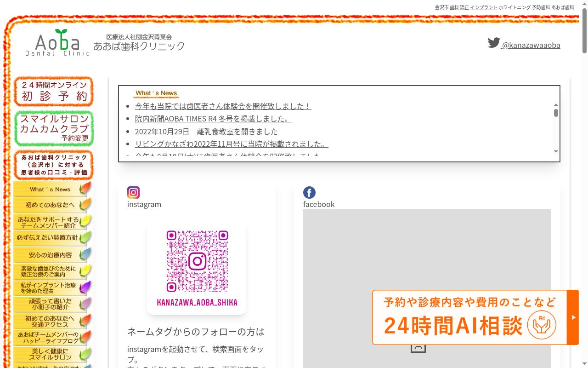Click the Facebook logo icon

click(309, 192)
